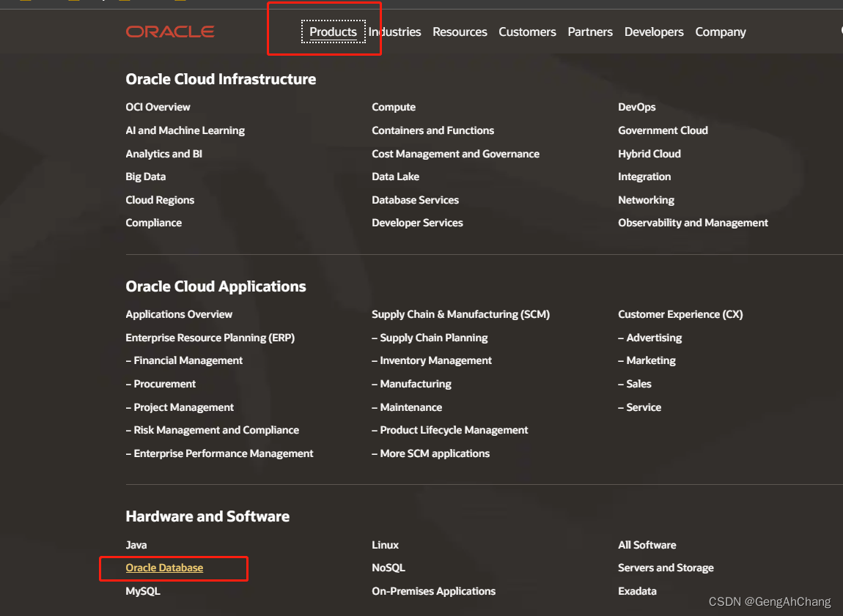The height and width of the screenshot is (616, 843).
Task: Open Cost Management and Governance
Action: click(x=455, y=154)
